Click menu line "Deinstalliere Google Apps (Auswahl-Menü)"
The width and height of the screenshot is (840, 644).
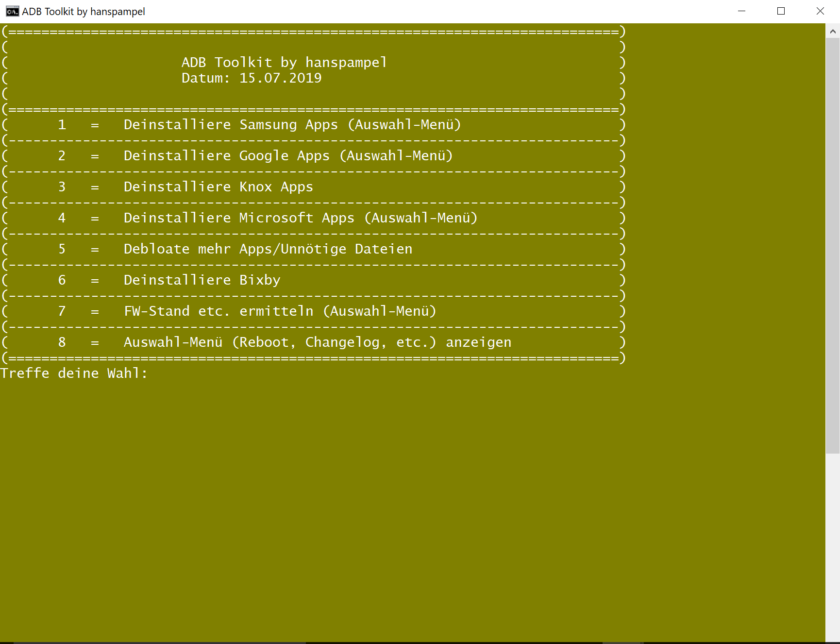coord(288,156)
